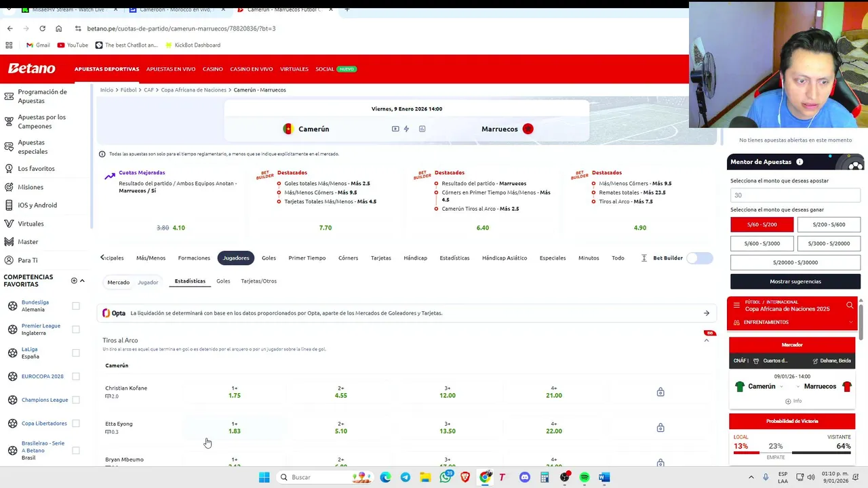
Task: Switch to the Córners market tab
Action: point(348,258)
